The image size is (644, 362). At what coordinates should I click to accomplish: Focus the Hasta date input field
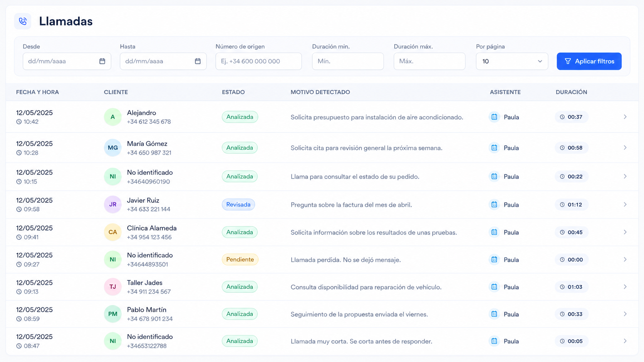click(163, 61)
